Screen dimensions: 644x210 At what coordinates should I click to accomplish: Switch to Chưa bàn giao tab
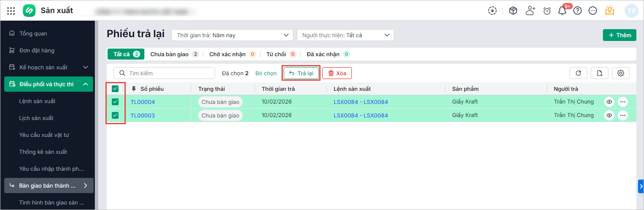(174, 54)
